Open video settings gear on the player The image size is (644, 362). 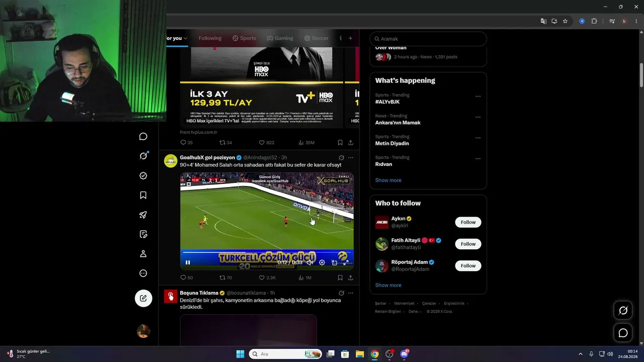322,262
